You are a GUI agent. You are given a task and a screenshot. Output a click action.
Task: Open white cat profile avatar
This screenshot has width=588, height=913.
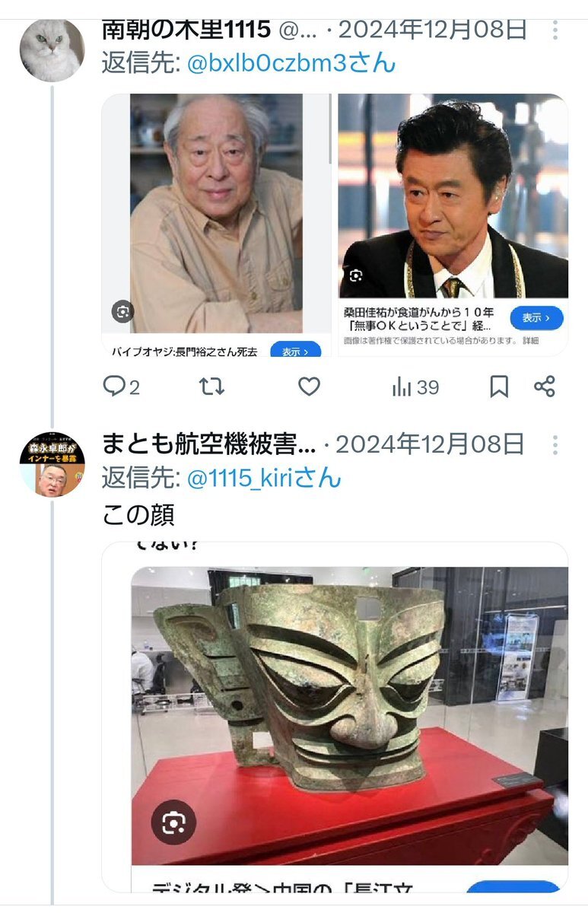52,49
